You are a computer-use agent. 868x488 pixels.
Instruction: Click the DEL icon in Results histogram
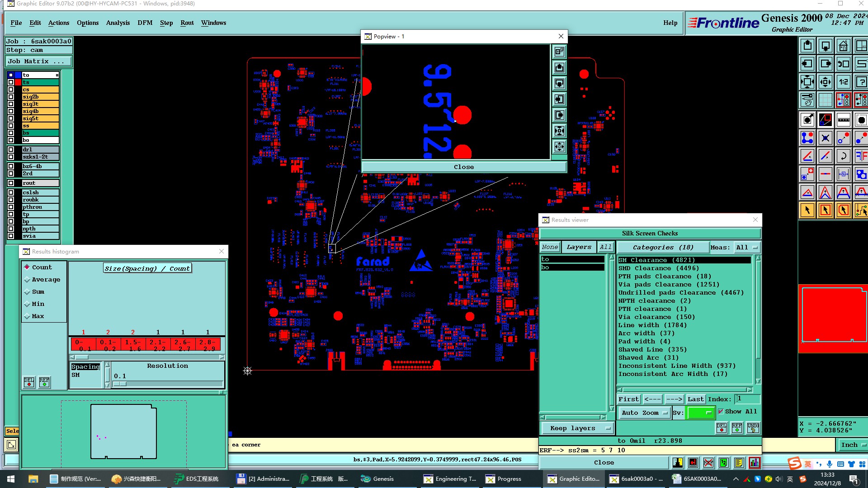click(x=29, y=382)
